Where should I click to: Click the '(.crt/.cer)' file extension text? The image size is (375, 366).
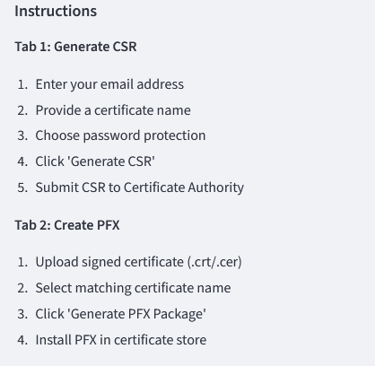click(x=214, y=262)
